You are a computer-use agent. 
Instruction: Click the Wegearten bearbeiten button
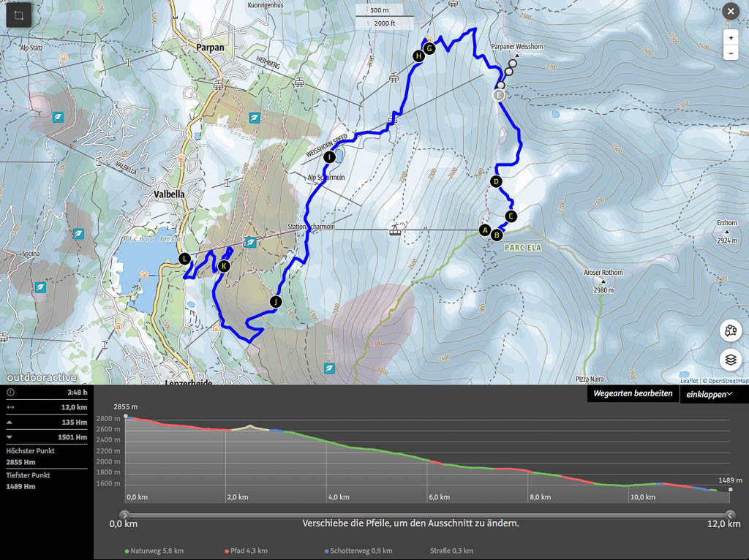[x=633, y=393]
